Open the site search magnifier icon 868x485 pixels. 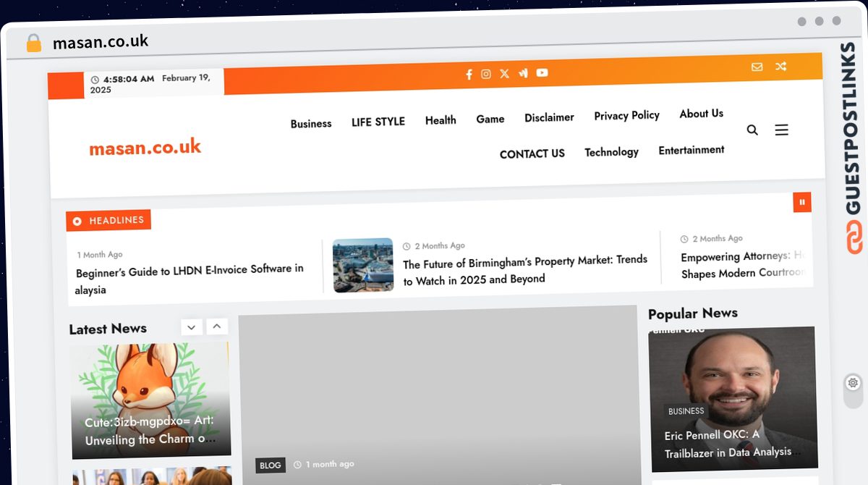[x=752, y=130]
